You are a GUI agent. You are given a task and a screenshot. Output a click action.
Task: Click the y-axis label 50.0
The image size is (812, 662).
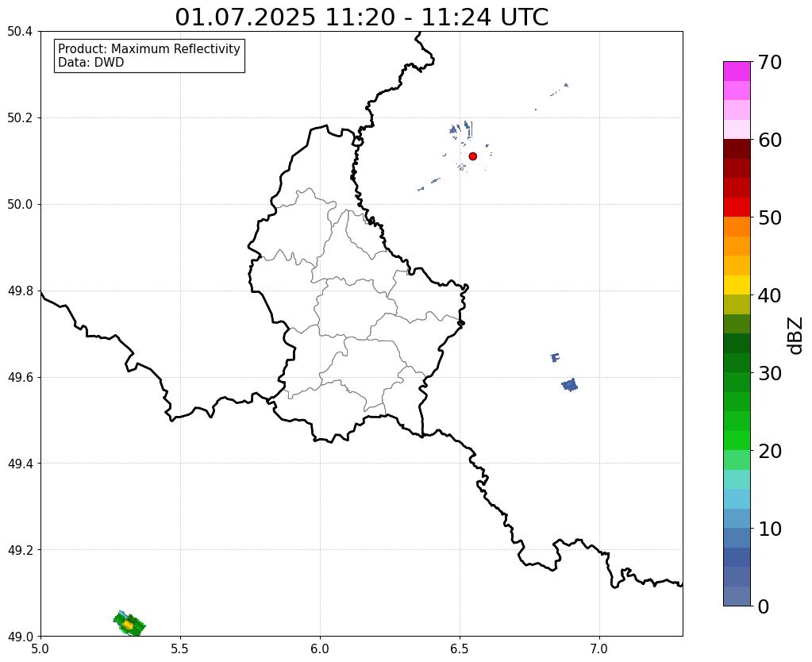[x=20, y=204]
